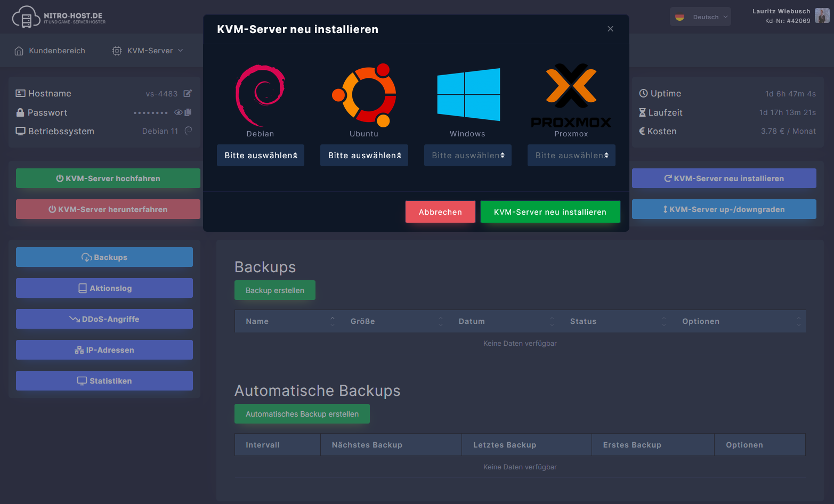
Task: Open the Debian version dropdown
Action: coord(261,156)
